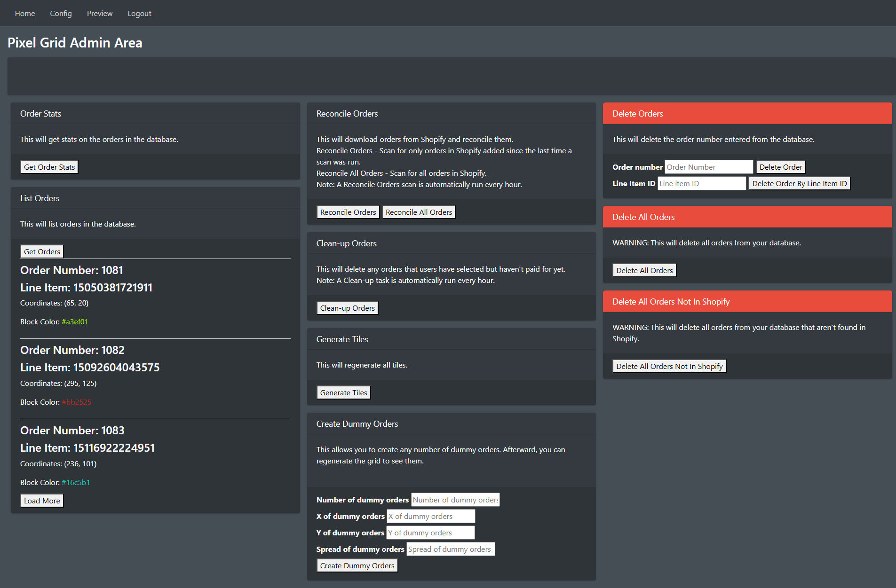Focus the Spread of dummy orders field
This screenshot has width=896, height=588.
(x=451, y=549)
